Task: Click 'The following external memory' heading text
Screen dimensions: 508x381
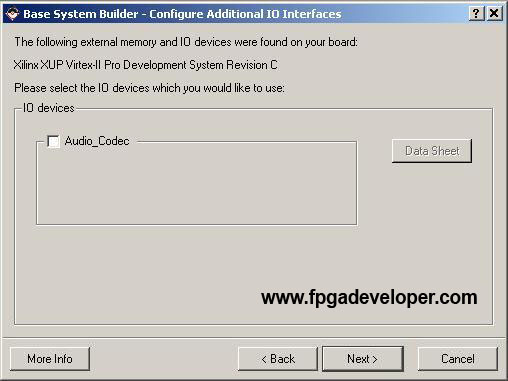Action: pyautogui.click(x=186, y=42)
